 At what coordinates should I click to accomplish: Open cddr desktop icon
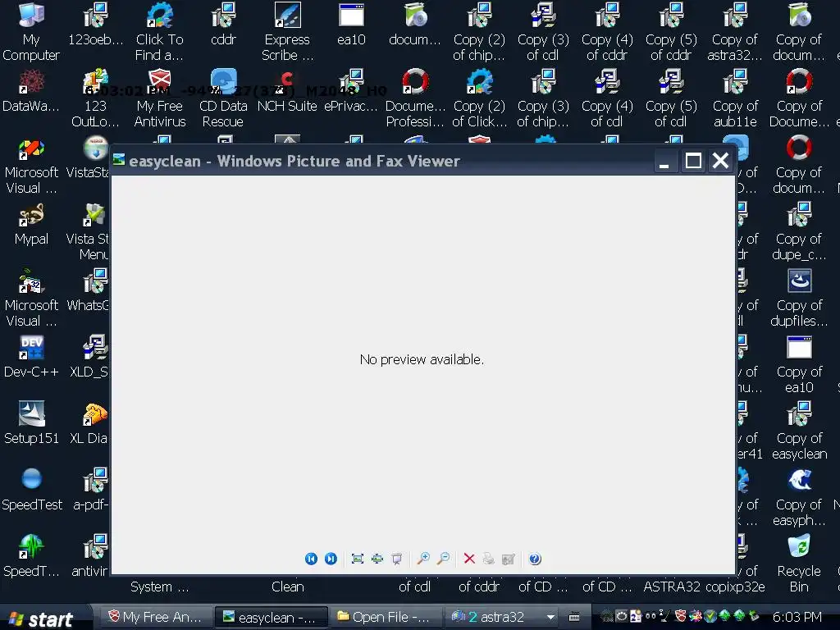223,24
